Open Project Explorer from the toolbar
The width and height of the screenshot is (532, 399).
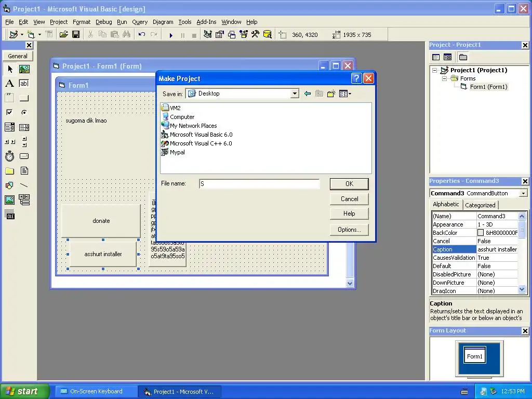[x=208, y=35]
